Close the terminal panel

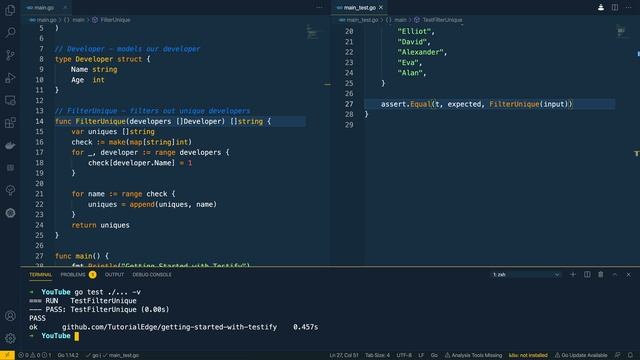[629, 275]
